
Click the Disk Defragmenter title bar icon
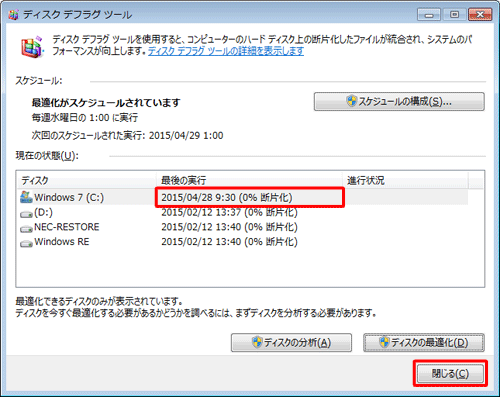click(13, 15)
